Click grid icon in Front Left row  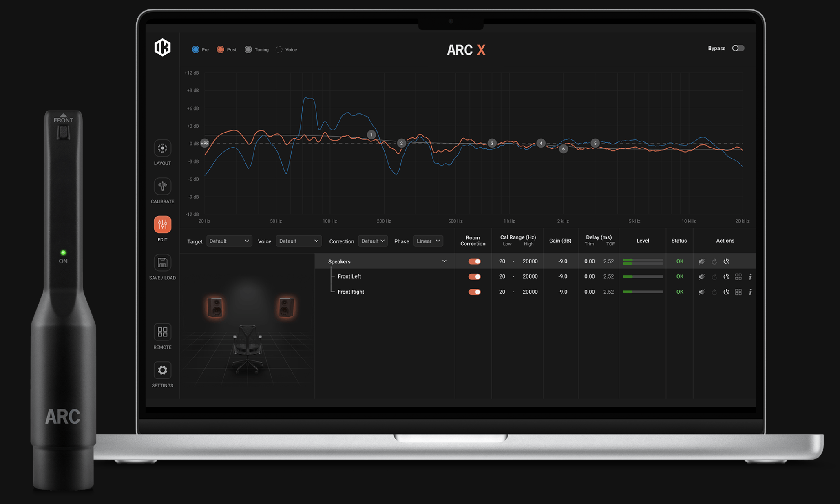pyautogui.click(x=738, y=277)
